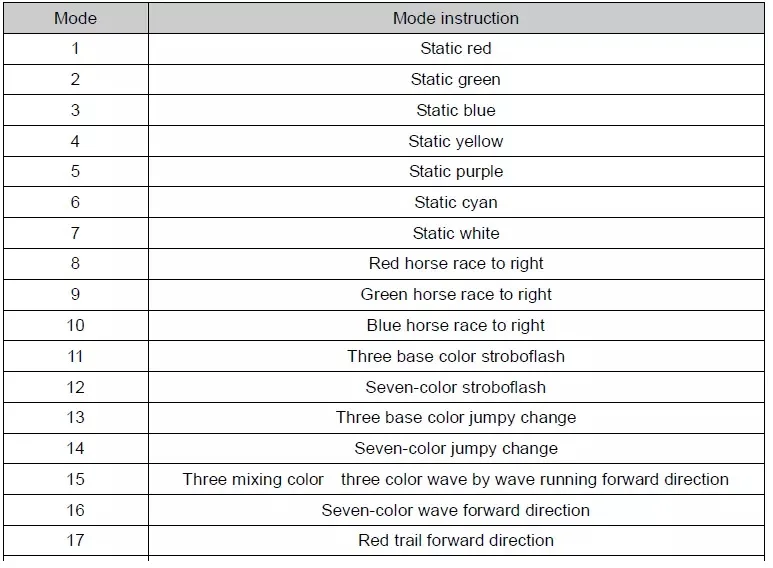Select the Static green row text
The width and height of the screenshot is (773, 568).
[x=456, y=79]
